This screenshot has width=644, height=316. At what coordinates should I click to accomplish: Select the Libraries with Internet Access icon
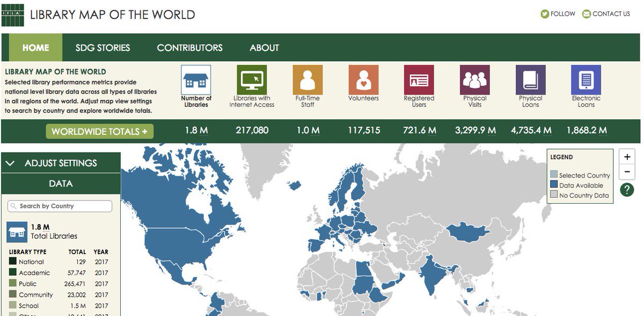pyautogui.click(x=252, y=80)
